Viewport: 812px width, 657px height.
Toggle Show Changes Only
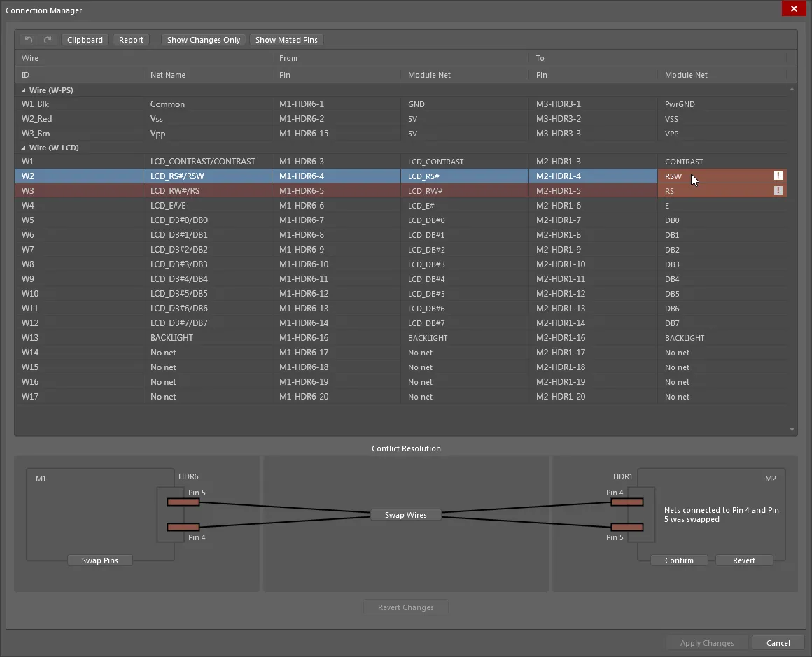point(204,40)
